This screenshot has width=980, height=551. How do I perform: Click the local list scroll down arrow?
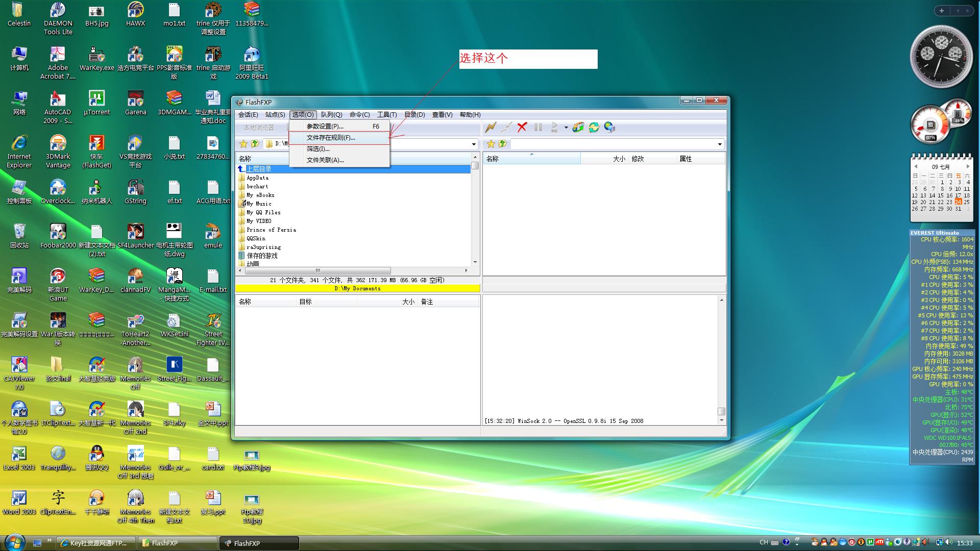475,262
